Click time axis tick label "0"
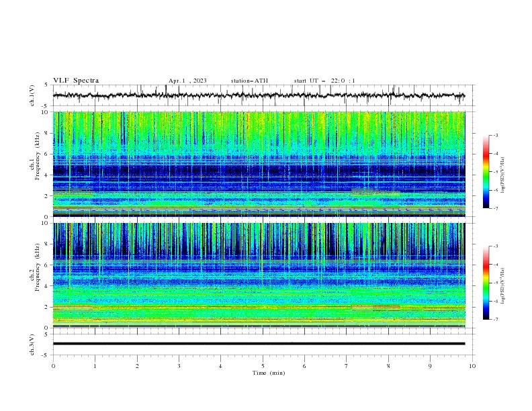Image resolution: width=532 pixels, height=411 pixels. (53, 366)
